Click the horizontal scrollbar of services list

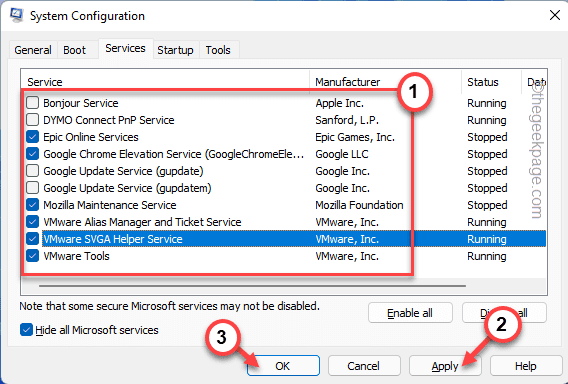(252, 286)
